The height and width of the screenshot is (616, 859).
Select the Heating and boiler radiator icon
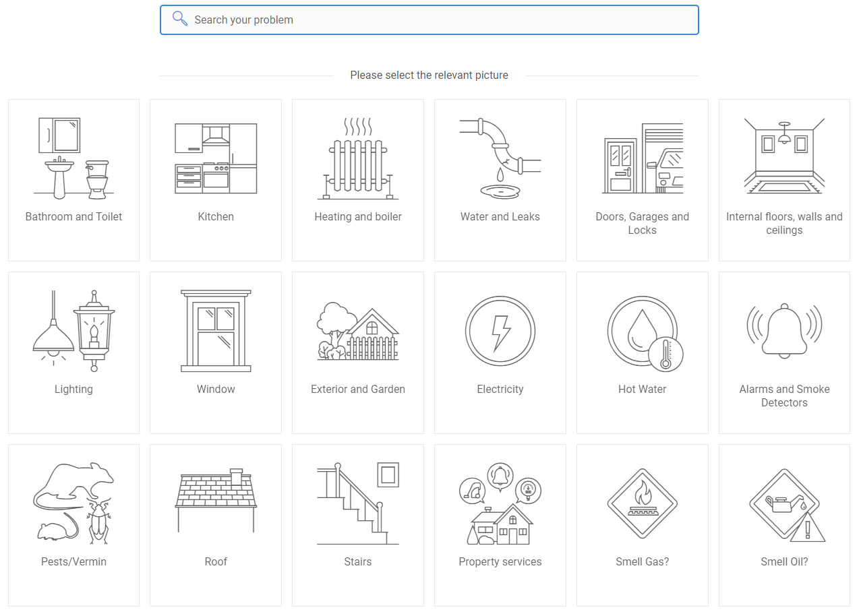click(x=358, y=159)
